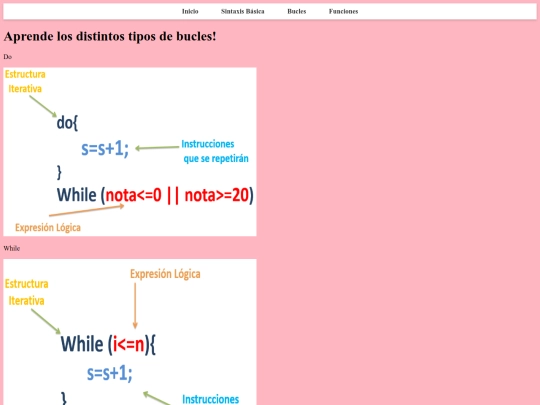Open the Funciones navigation link
This screenshot has width=540, height=405.
[x=343, y=11]
